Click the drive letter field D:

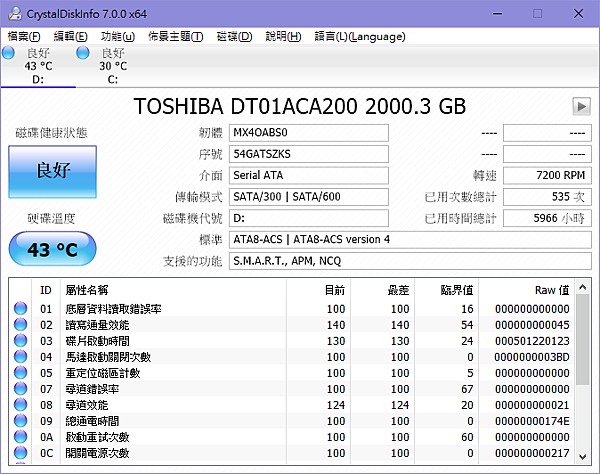pos(309,218)
